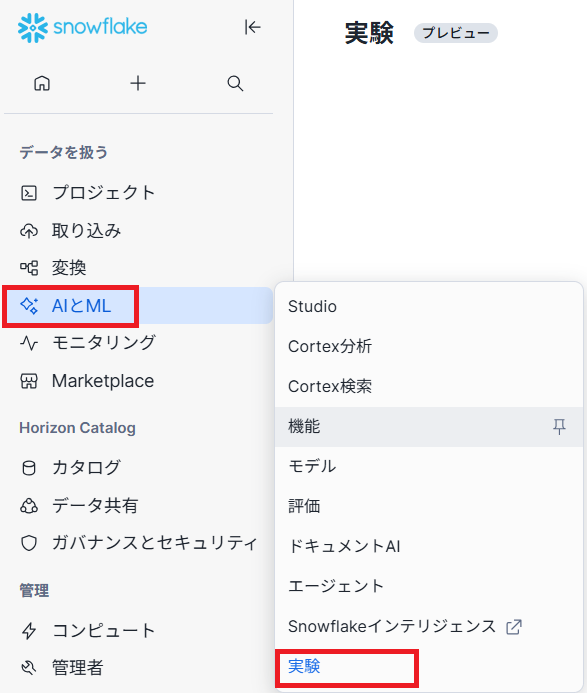
Task: Choose Cortex分析 from the submenu
Action: (429, 346)
